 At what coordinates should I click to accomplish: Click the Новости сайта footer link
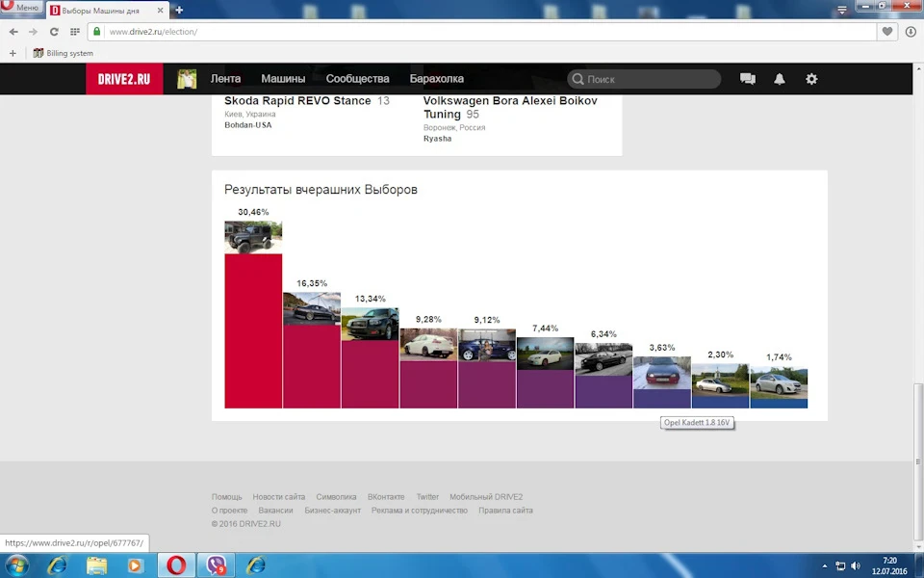279,497
